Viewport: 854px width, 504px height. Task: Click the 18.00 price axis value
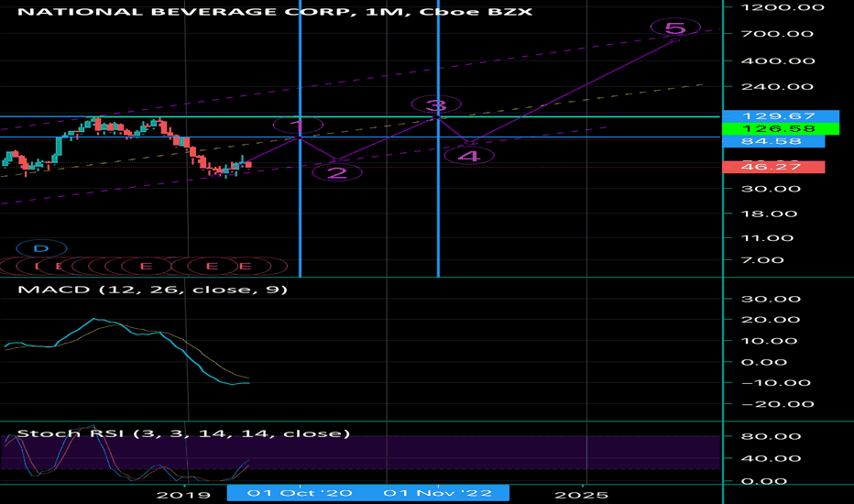[770, 214]
